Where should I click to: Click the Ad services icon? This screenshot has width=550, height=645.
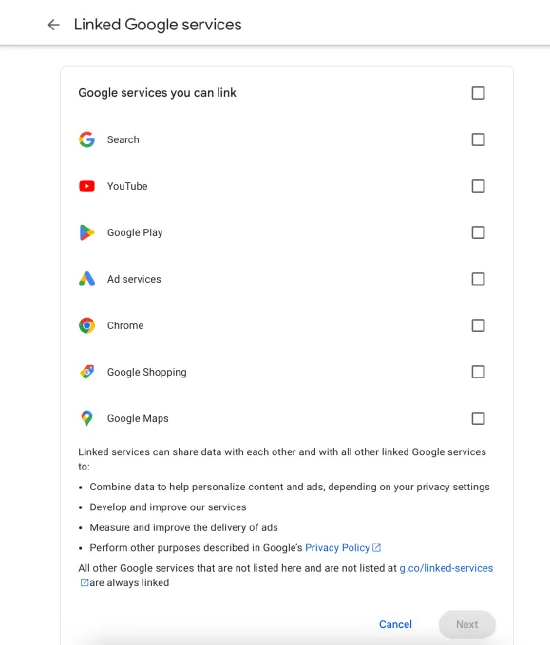[87, 279]
